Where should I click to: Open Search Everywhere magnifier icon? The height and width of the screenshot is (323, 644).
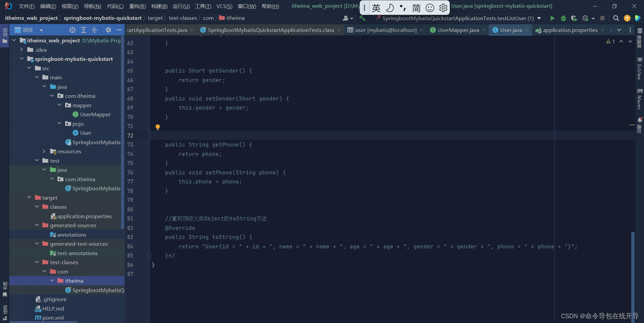click(616, 18)
